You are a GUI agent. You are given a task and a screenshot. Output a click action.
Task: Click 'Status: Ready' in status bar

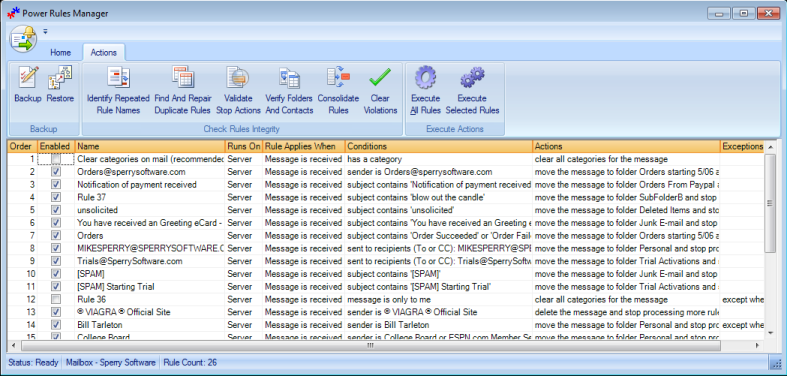tap(33, 362)
